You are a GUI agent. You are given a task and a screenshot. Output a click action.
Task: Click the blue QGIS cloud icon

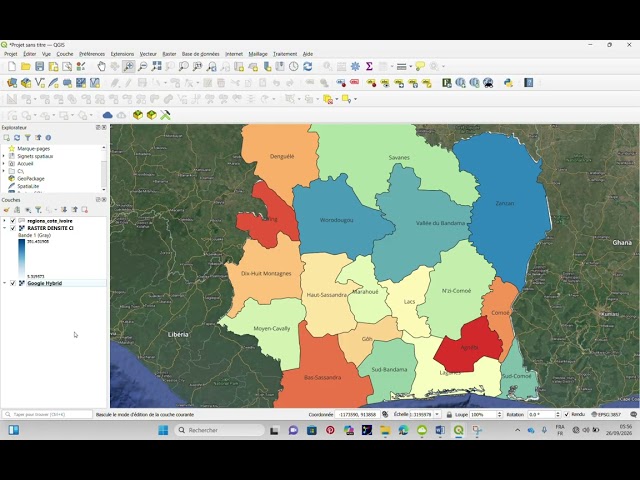(107, 116)
